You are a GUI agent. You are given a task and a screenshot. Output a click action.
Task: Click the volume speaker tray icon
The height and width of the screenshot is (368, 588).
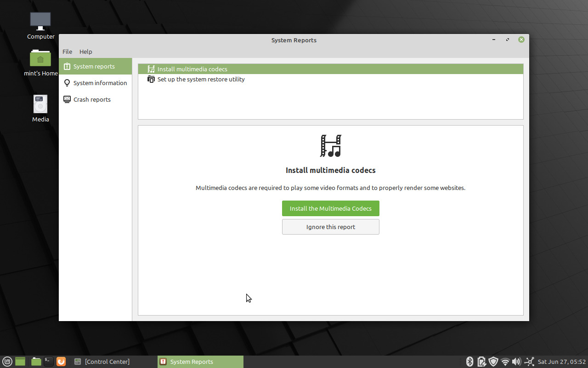(x=517, y=362)
